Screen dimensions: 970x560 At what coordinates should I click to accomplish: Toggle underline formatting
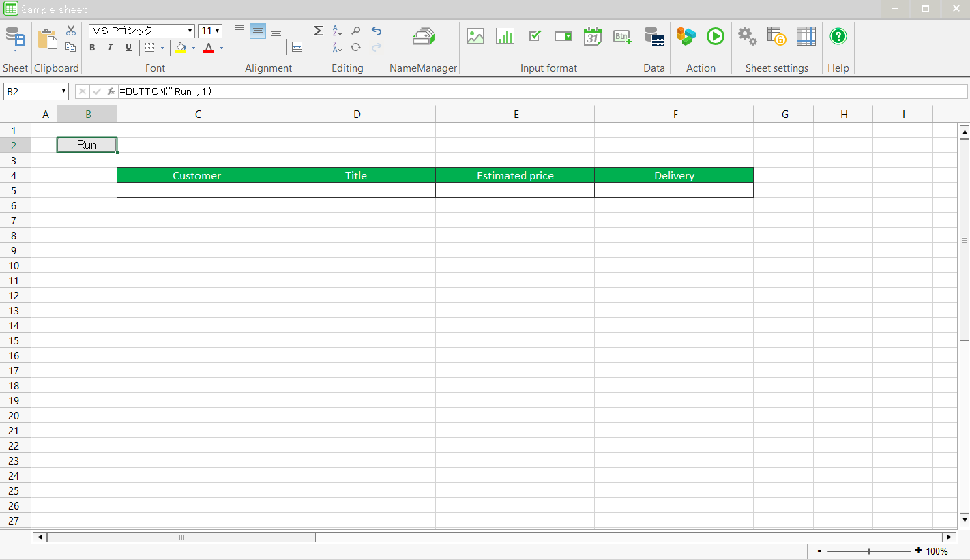click(x=128, y=48)
